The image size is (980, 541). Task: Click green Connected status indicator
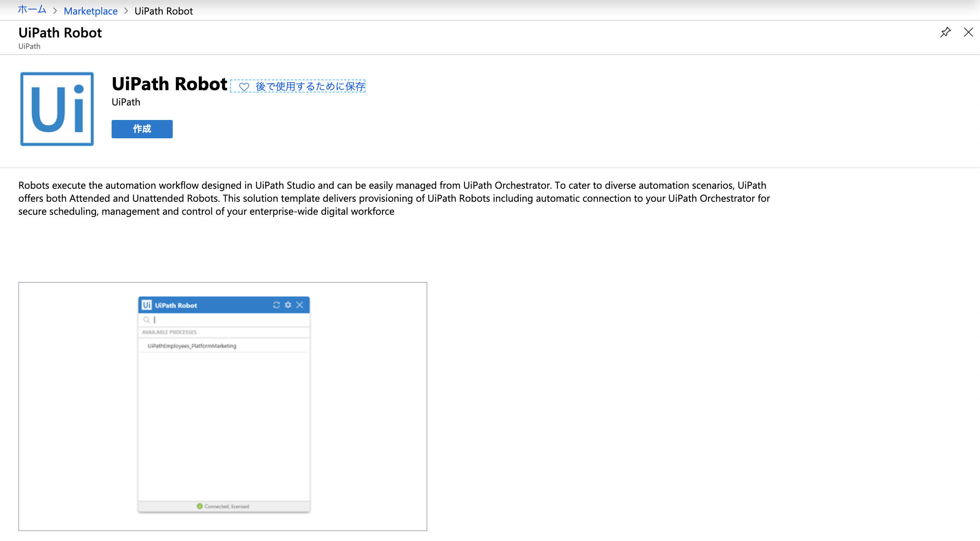pos(200,506)
